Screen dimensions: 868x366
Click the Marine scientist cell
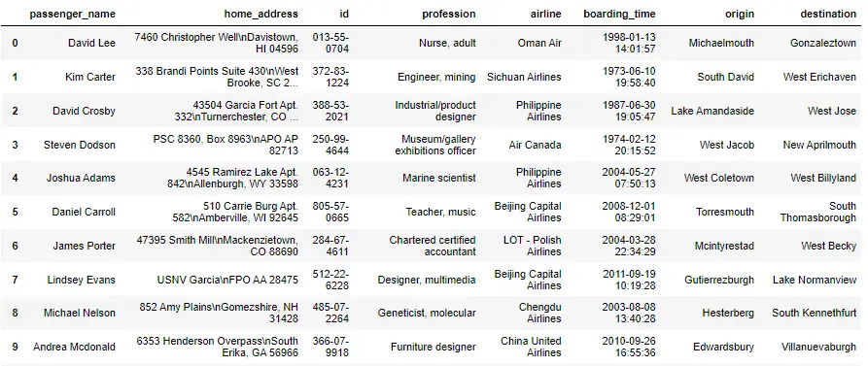click(x=439, y=178)
